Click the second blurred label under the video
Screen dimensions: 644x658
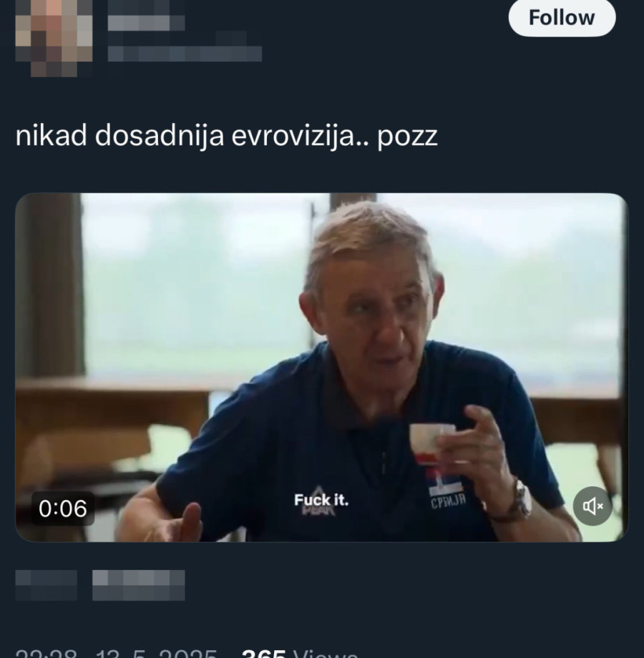(x=139, y=585)
